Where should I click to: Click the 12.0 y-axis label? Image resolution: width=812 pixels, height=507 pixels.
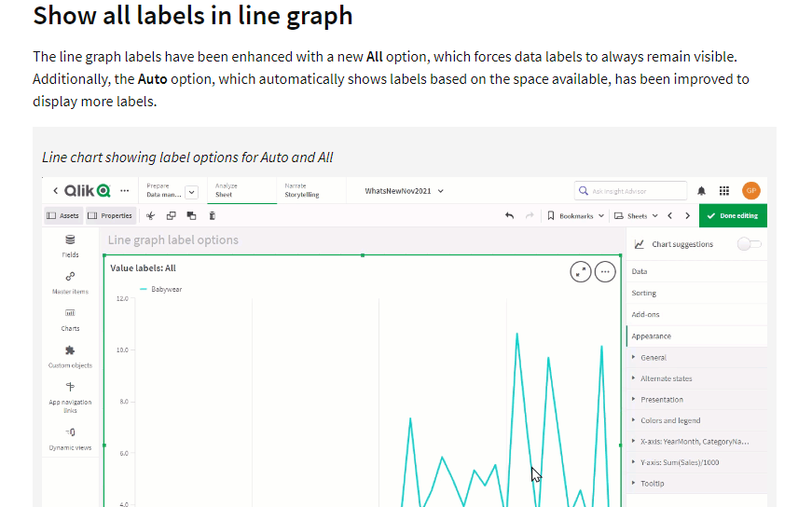[x=122, y=299]
